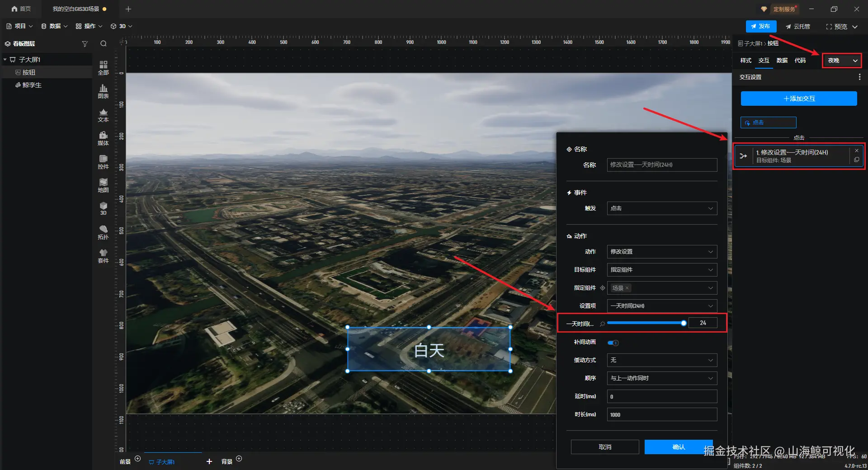Click 取消 to cancel the dialog
868x470 pixels.
coord(605,447)
